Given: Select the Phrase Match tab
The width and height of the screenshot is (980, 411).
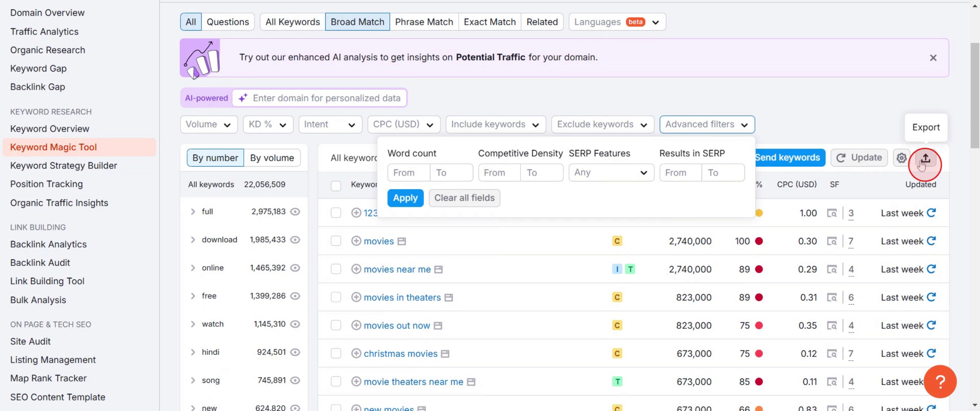Looking at the screenshot, I should [424, 22].
